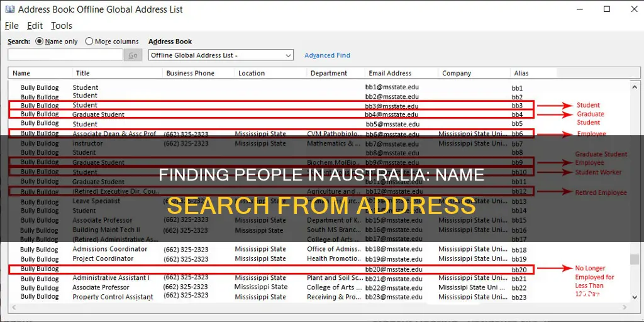This screenshot has height=322, width=644.
Task: Click the horizontal scrollbar left arrow
Action: click(14, 307)
